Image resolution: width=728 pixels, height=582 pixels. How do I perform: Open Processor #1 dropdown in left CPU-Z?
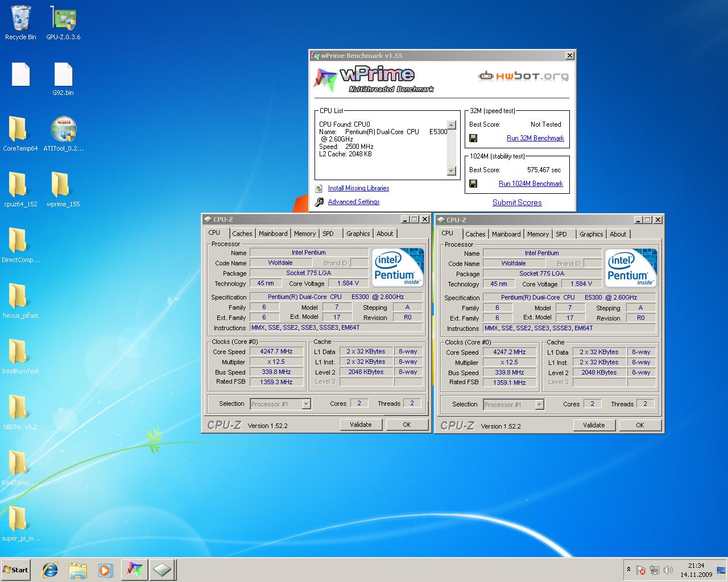tap(280, 404)
